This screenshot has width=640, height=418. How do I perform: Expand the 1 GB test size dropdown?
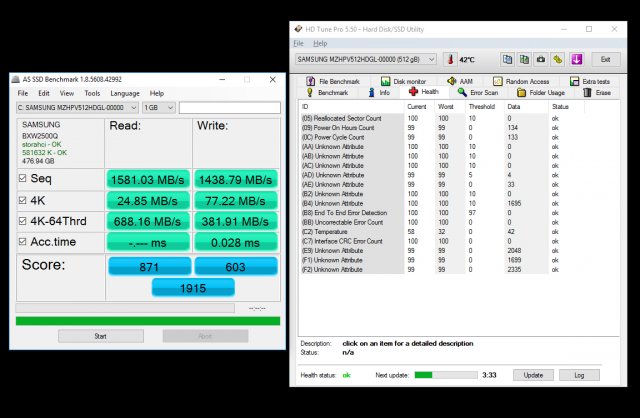(170, 108)
